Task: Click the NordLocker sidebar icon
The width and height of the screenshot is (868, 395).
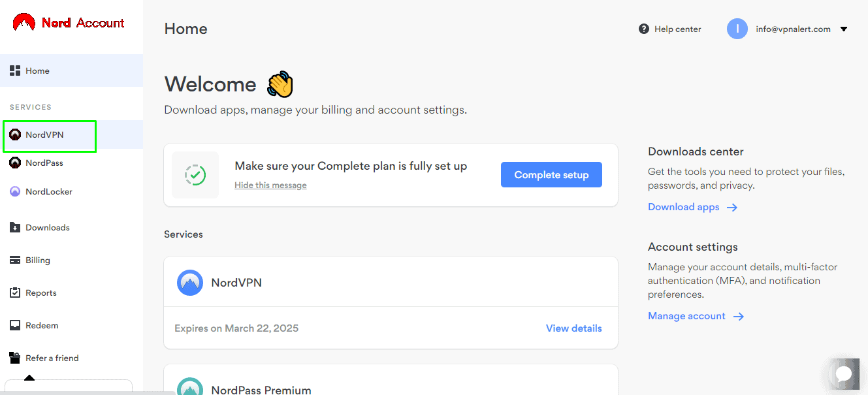Action: point(15,192)
